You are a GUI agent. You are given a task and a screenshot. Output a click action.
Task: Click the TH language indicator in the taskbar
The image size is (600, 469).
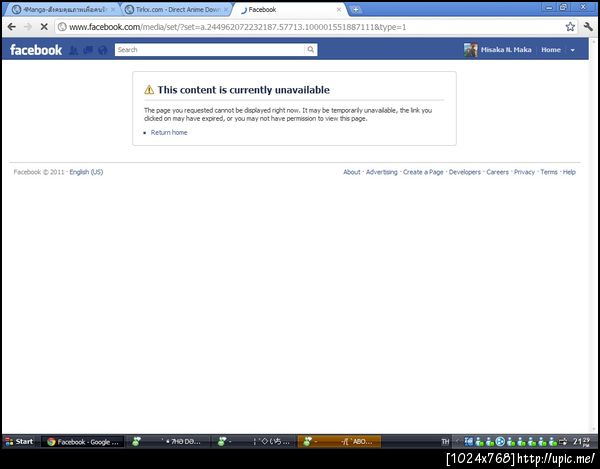(445, 442)
